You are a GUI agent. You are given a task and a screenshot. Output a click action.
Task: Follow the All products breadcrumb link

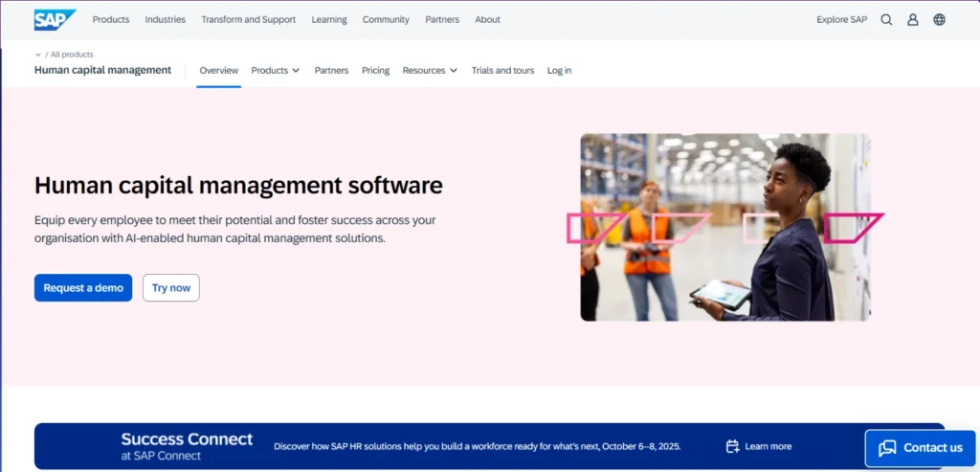tap(72, 55)
